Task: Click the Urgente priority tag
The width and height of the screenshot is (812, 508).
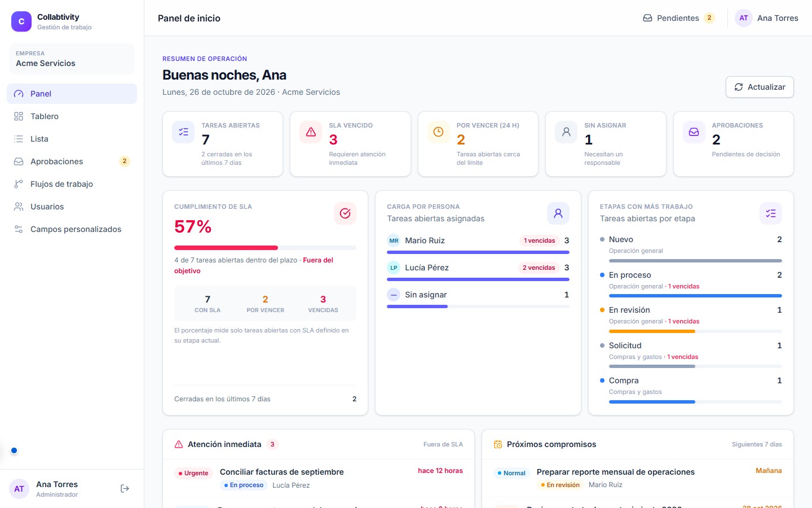Action: 193,473
